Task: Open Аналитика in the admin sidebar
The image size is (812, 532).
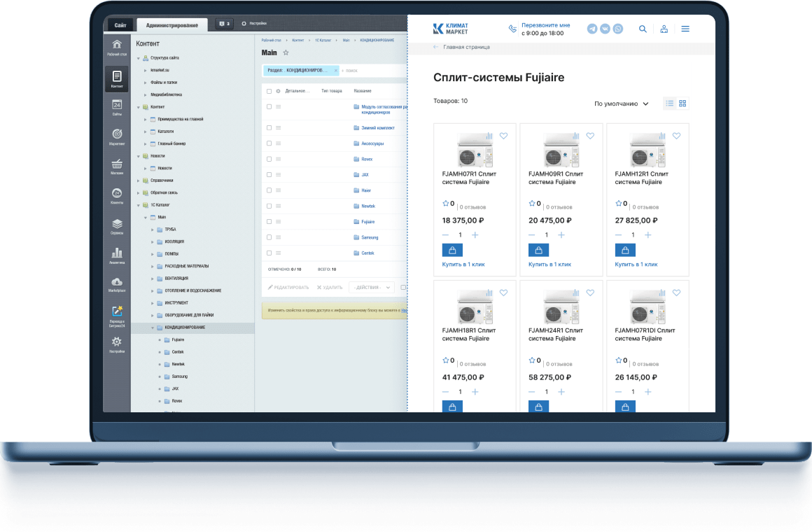Action: coord(117,254)
